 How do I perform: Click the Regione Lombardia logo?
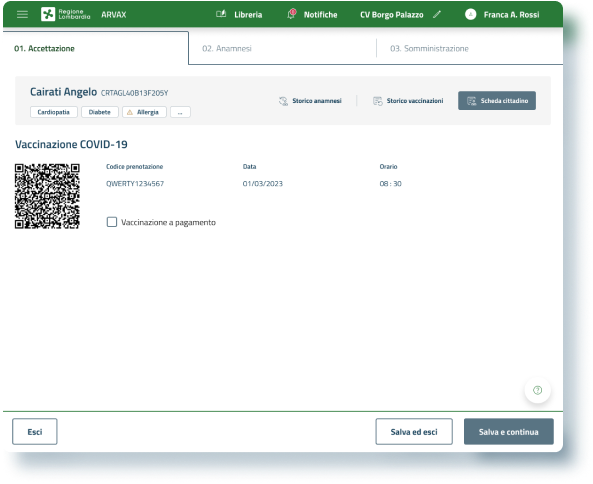coord(65,14)
